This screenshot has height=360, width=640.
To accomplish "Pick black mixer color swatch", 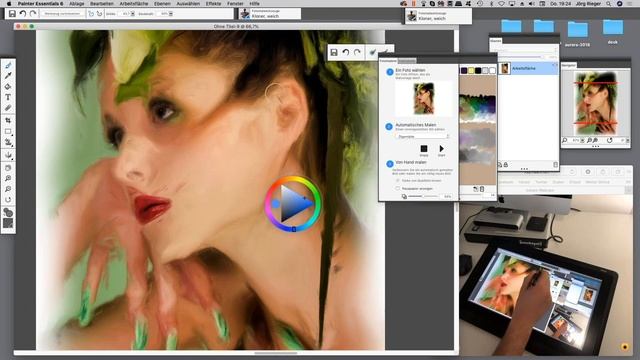I will click(x=478, y=71).
